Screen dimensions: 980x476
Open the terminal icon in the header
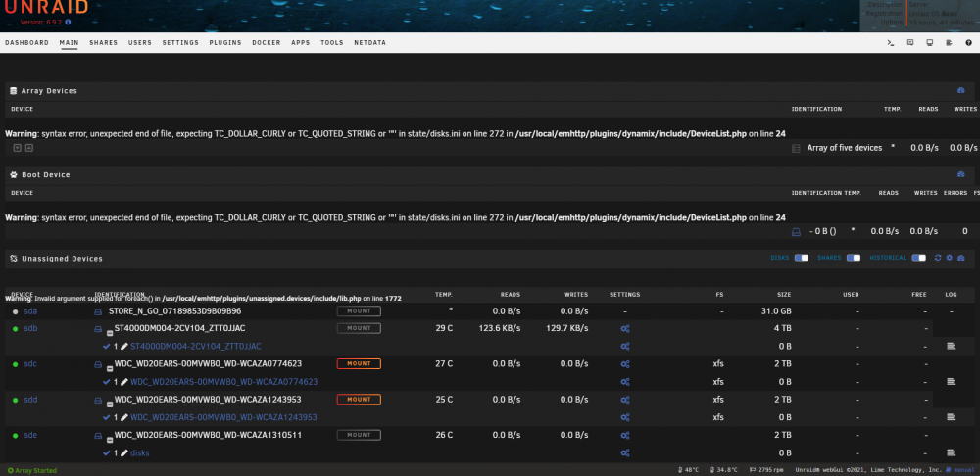891,42
